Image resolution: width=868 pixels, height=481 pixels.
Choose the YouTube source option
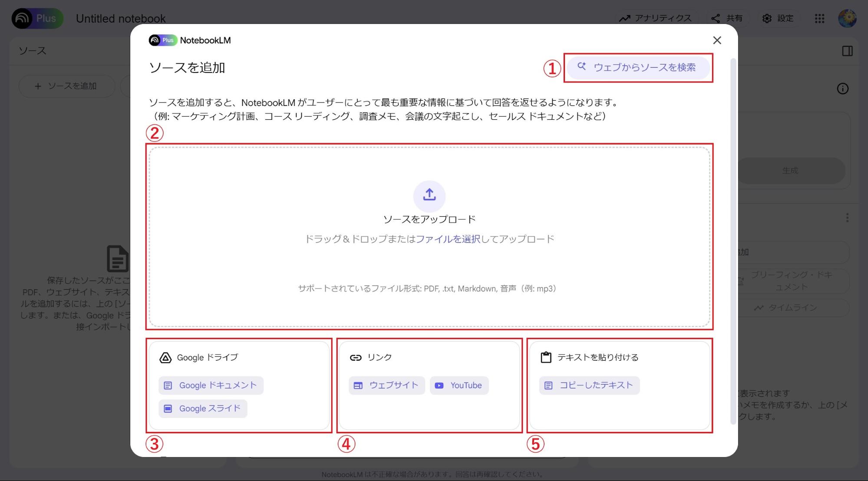point(459,385)
